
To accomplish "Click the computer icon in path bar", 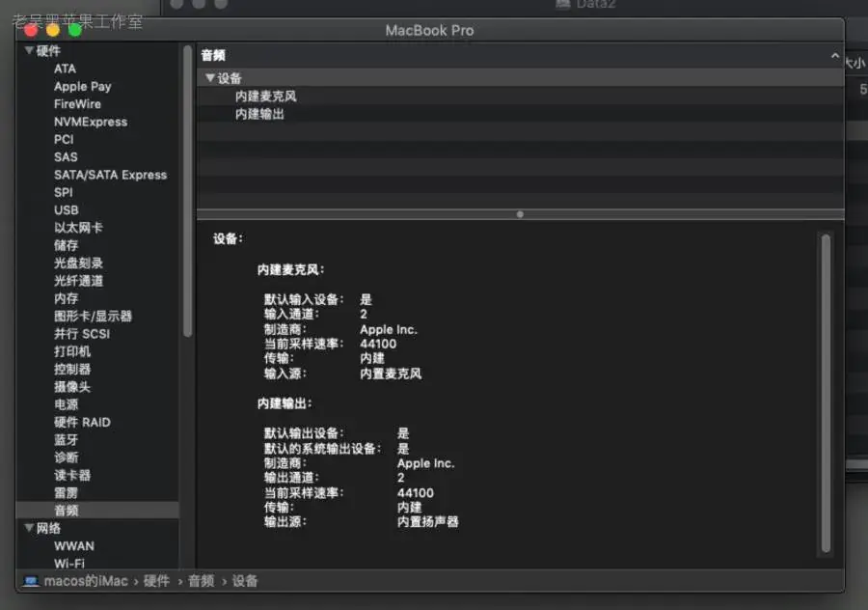I will point(31,581).
